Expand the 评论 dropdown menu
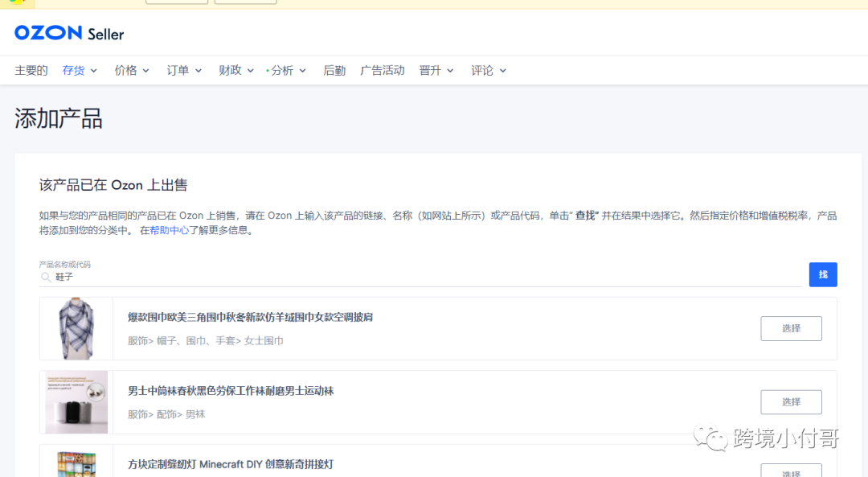The height and width of the screenshot is (477, 868). pos(489,70)
